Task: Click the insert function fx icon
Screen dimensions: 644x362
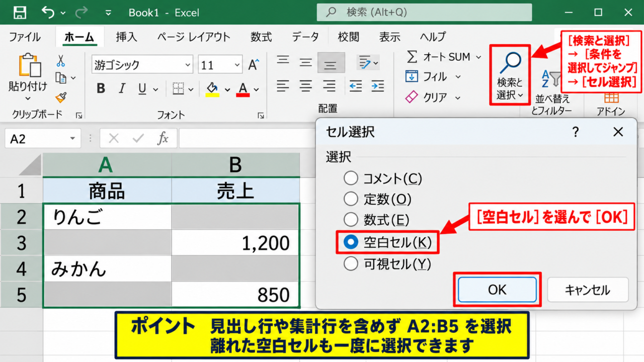Action: click(x=163, y=138)
